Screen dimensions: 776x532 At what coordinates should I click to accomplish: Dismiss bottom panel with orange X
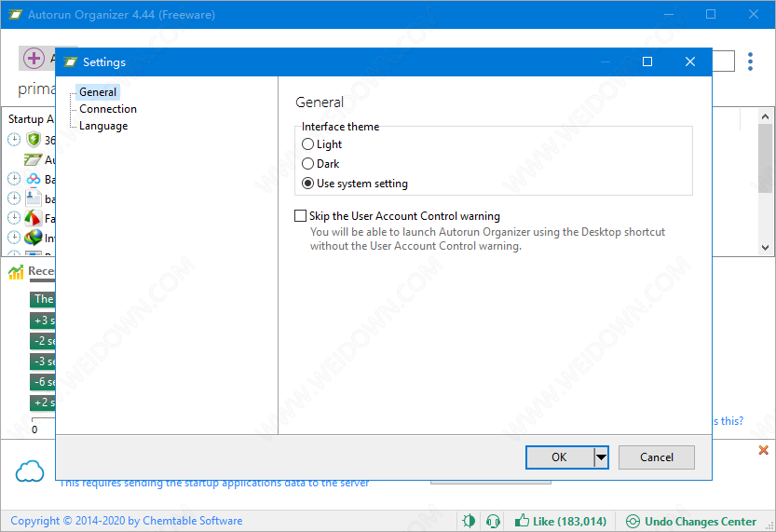click(x=763, y=450)
